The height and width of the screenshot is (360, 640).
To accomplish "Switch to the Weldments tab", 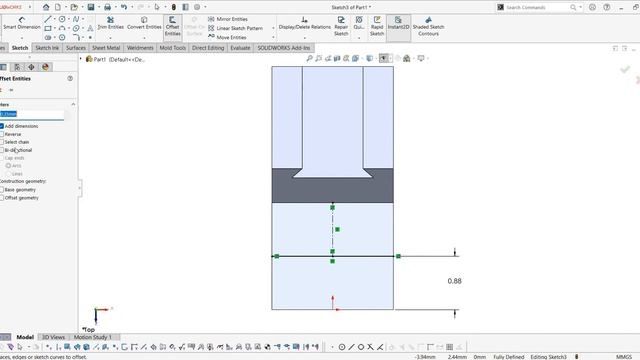I will [x=140, y=48].
